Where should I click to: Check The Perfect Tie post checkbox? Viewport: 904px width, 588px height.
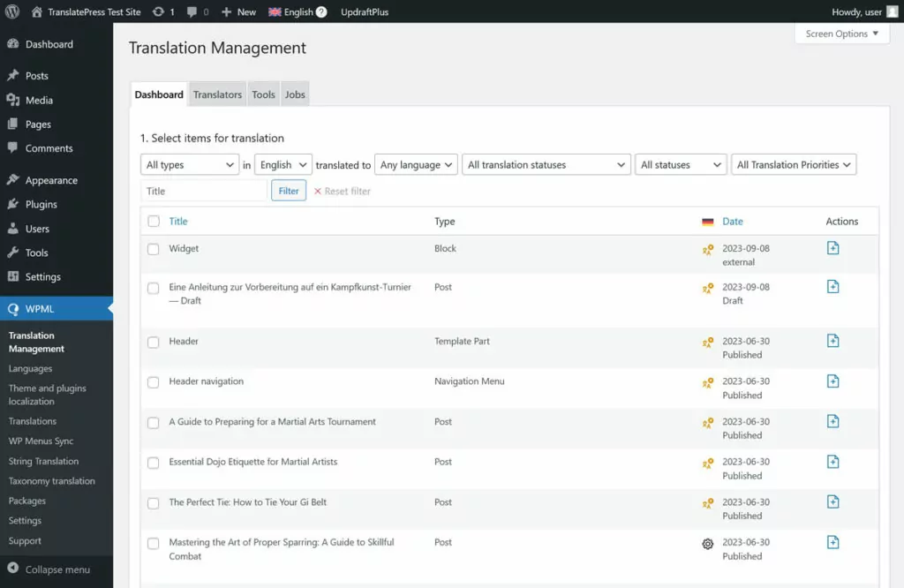click(153, 502)
